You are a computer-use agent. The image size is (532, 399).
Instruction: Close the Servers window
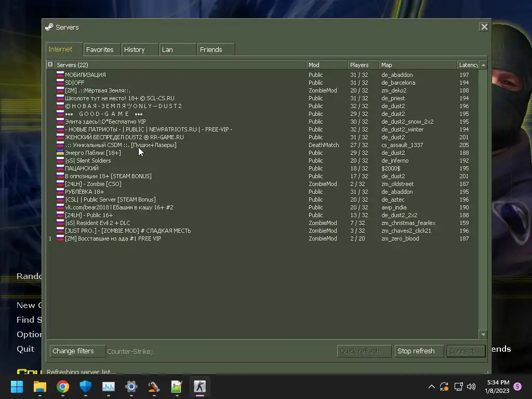coord(484,27)
